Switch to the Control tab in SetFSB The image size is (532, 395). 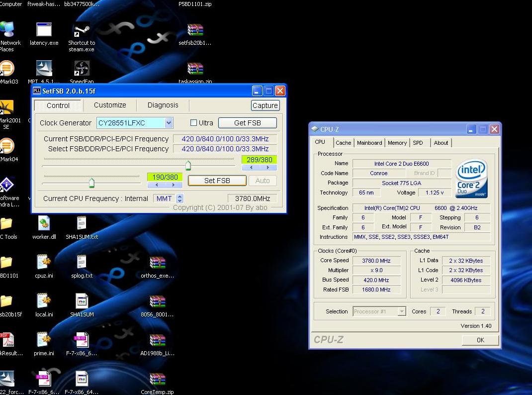58,105
